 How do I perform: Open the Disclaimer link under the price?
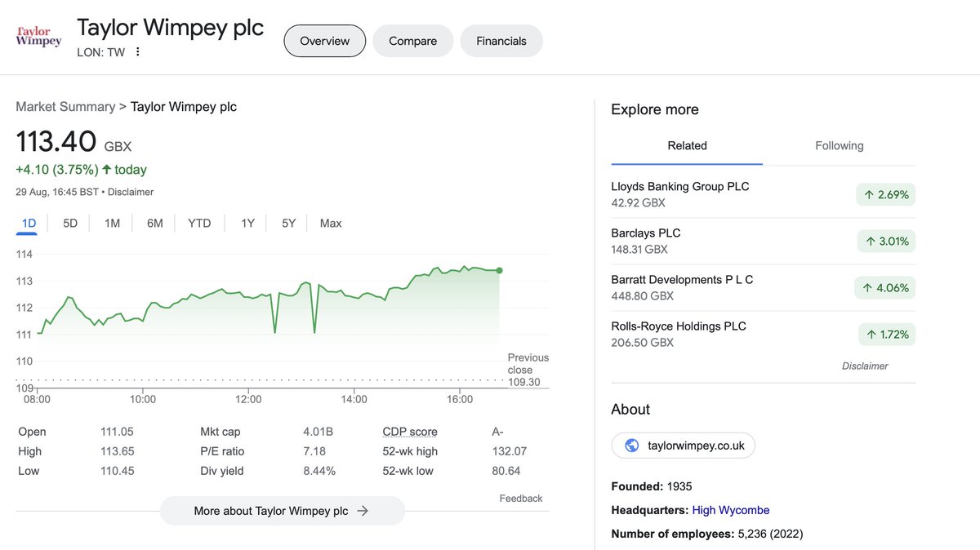(x=131, y=192)
